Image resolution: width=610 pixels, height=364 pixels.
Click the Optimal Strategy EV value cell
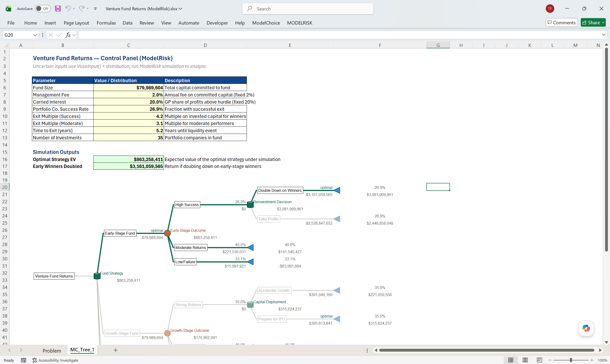[128, 159]
